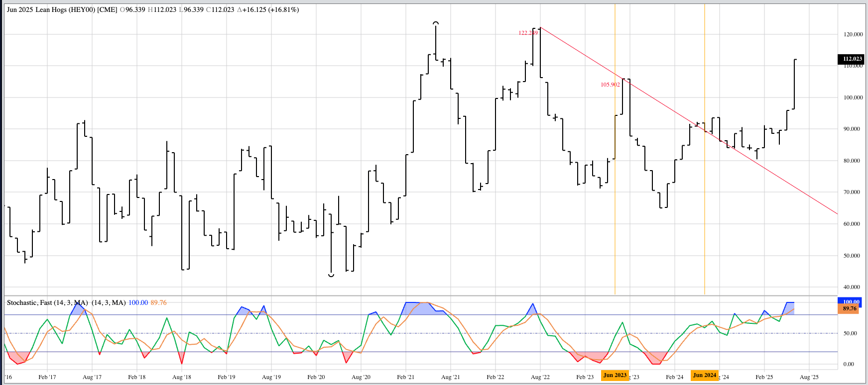The image size is (868, 385).
Task: Select the Jun 2024 date marker
Action: click(x=705, y=375)
